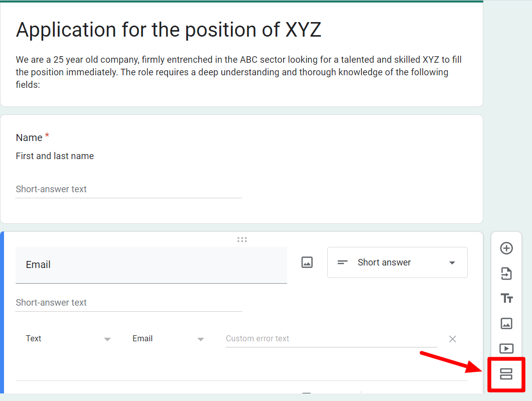The width and height of the screenshot is (532, 401).
Task: Click the Add image sidebar icon
Action: tap(506, 324)
